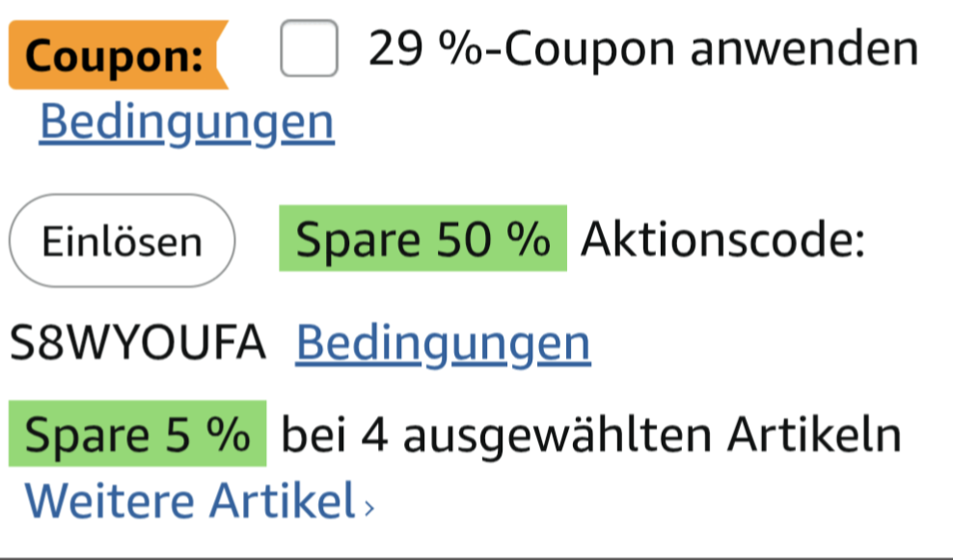Screen dimensions: 953x560
Task: Open Bedingungen link next to S8WYOUFA
Action: click(443, 342)
